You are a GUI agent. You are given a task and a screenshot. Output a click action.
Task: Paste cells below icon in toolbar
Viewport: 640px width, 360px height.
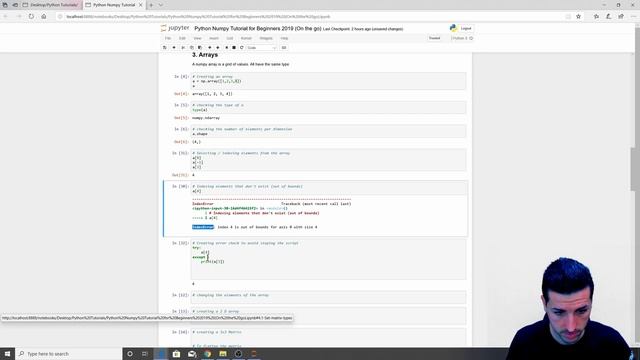click(x=200, y=48)
